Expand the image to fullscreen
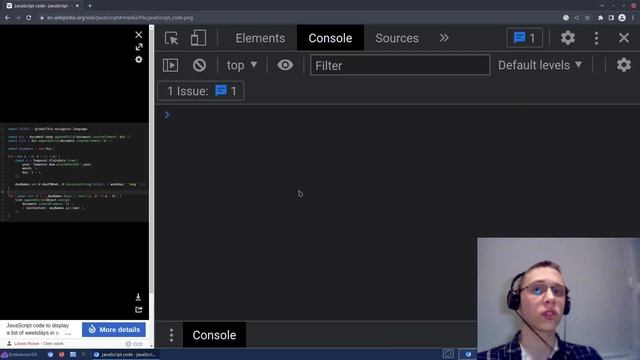 click(x=139, y=47)
